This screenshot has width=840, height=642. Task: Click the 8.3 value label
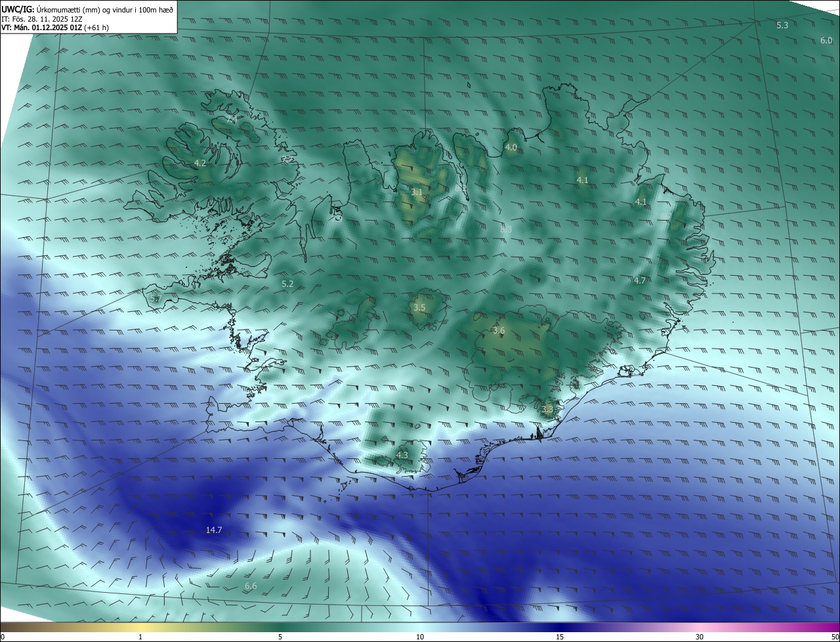pos(506,229)
